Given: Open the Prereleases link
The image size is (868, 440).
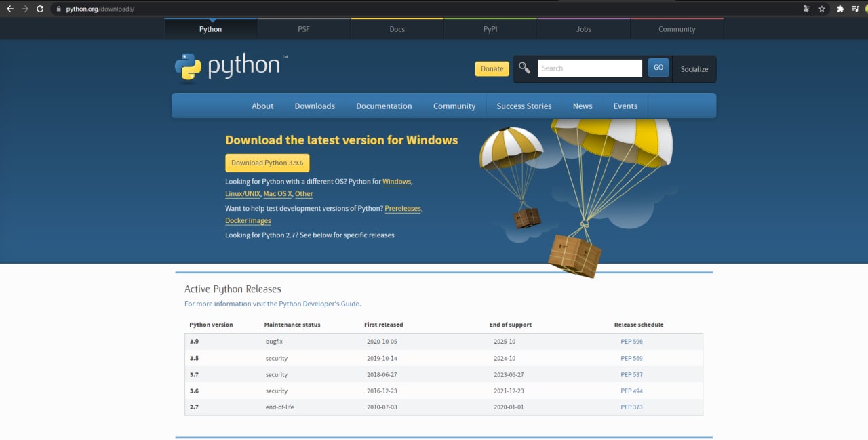Looking at the screenshot, I should tap(403, 209).
